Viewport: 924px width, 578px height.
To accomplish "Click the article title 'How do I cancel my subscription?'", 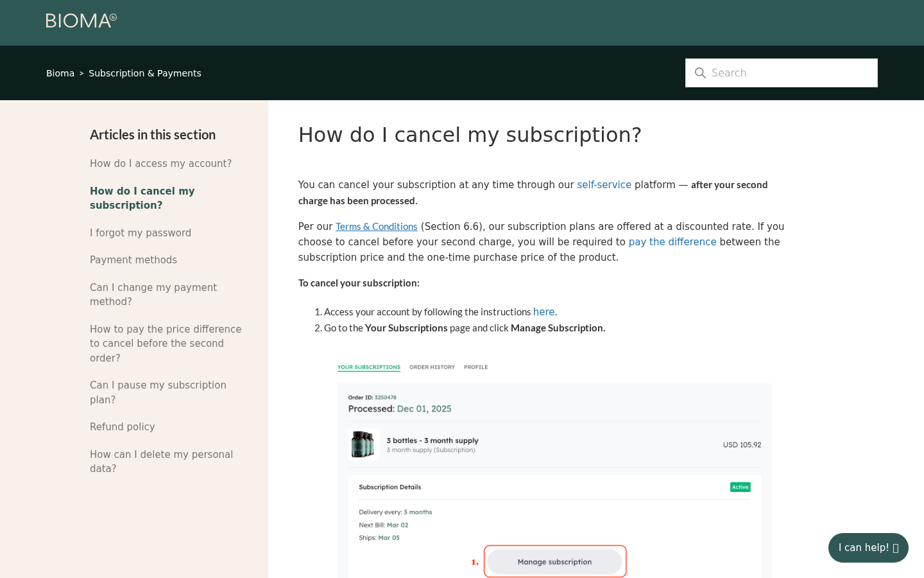I will (470, 135).
